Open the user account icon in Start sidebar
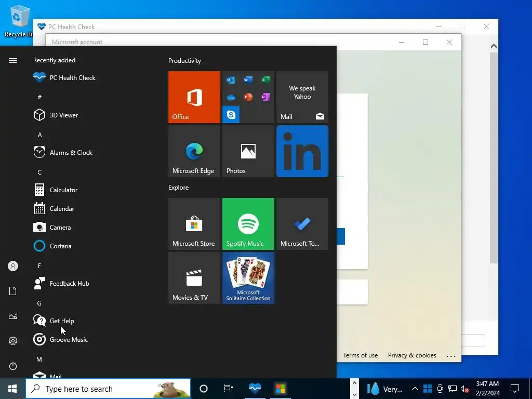Image resolution: width=532 pixels, height=399 pixels. [13, 266]
